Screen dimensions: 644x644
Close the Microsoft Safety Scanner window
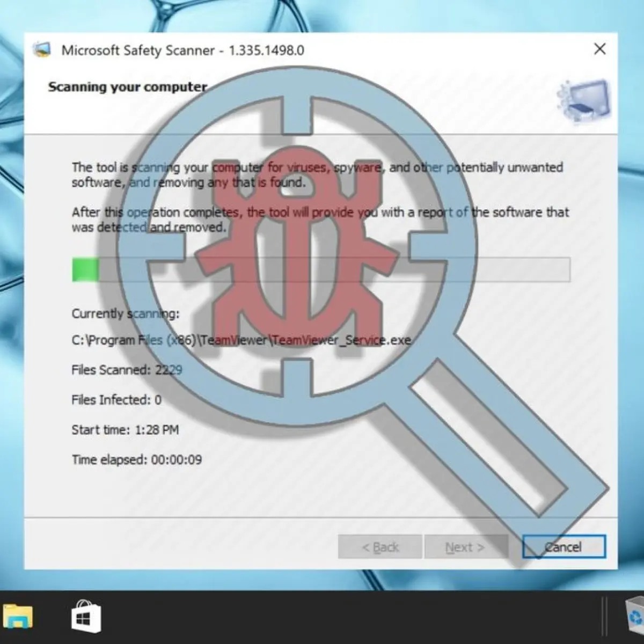pyautogui.click(x=600, y=49)
